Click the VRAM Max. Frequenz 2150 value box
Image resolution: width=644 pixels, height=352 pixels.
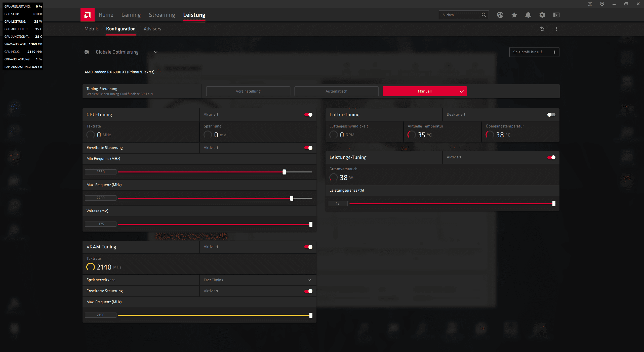[101, 315]
